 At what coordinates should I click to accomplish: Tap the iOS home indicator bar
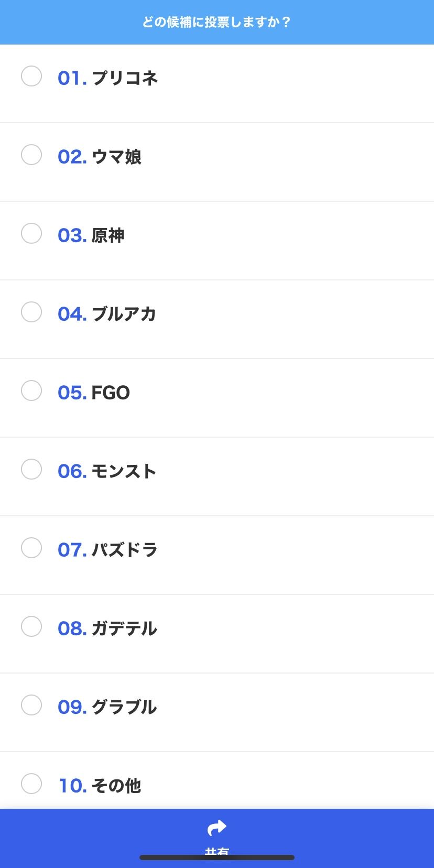click(217, 858)
